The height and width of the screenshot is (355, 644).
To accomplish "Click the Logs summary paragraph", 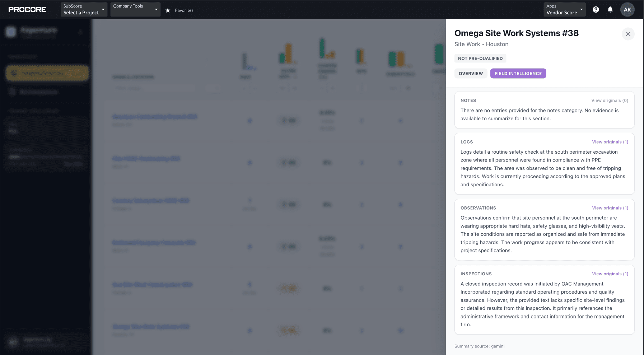I will (x=543, y=168).
